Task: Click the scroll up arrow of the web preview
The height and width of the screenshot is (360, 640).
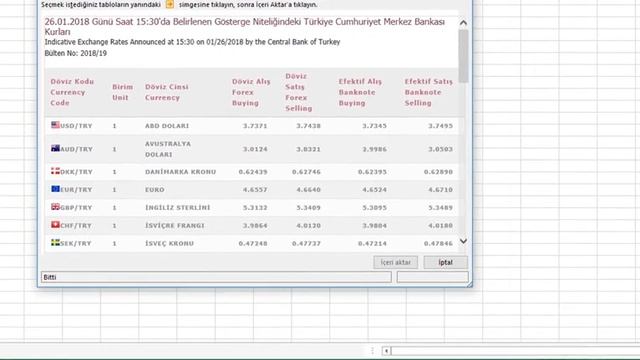Action: 463,23
